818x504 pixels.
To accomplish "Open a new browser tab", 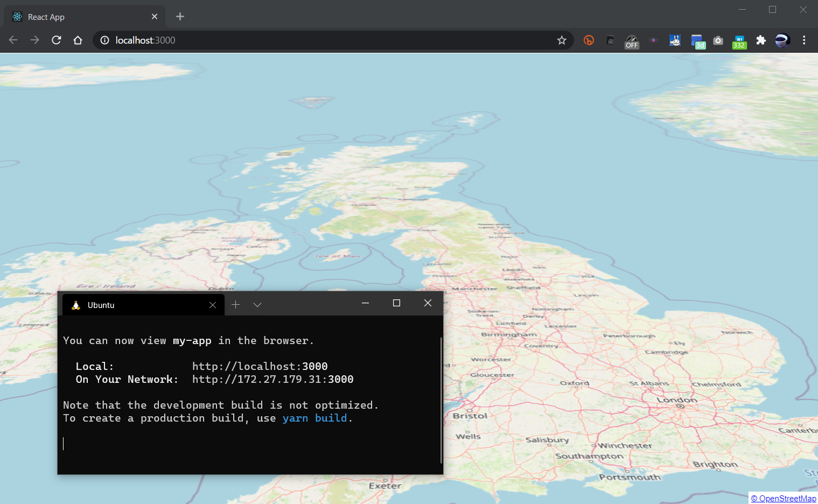I will click(x=180, y=17).
